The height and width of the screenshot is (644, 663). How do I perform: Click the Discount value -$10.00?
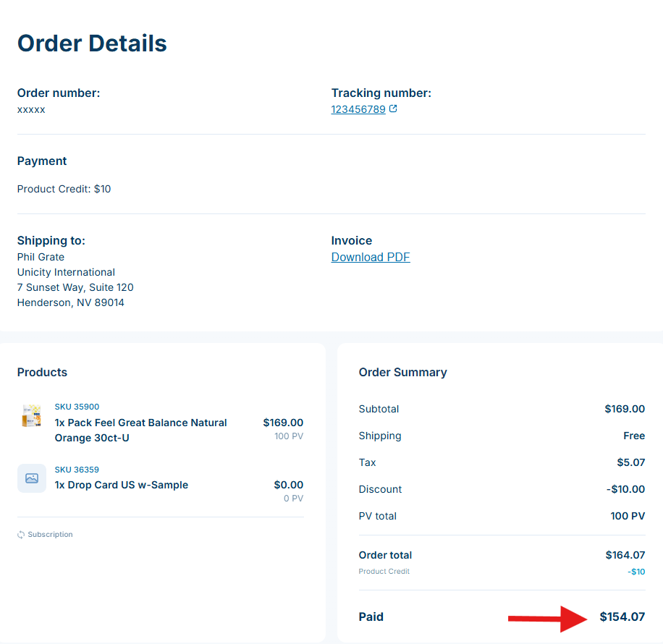(x=625, y=489)
